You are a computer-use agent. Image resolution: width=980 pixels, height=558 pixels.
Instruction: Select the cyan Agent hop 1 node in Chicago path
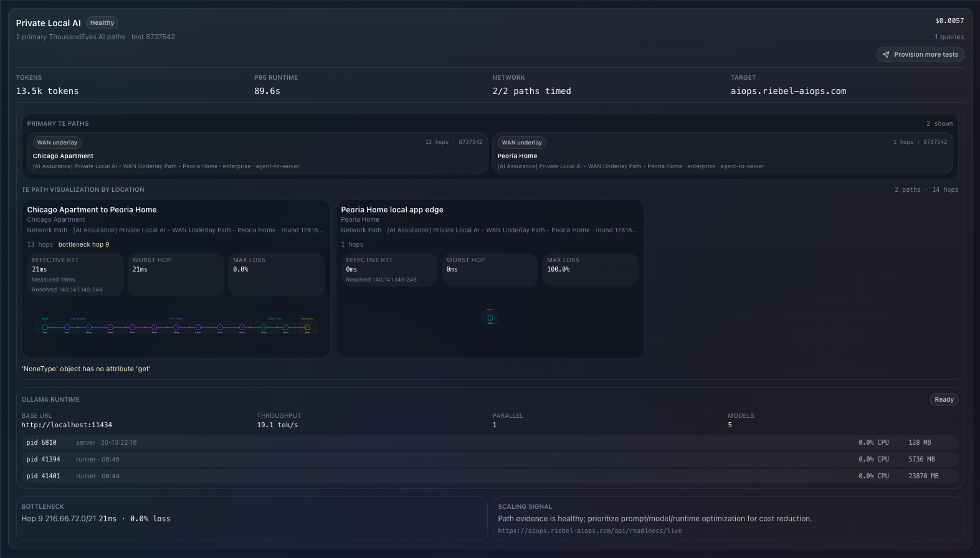(45, 327)
